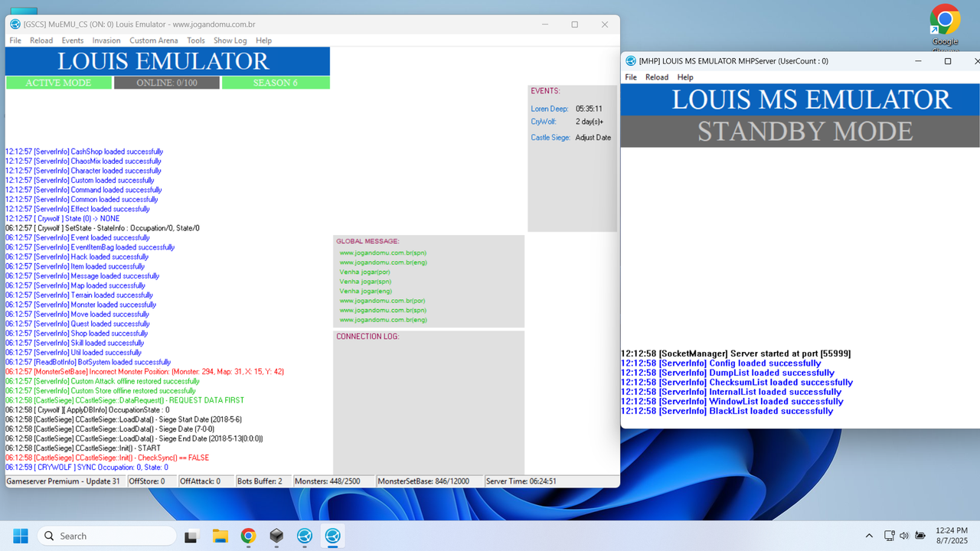The image size is (980, 551).
Task: Open the File menu in MHP window
Action: (631, 77)
